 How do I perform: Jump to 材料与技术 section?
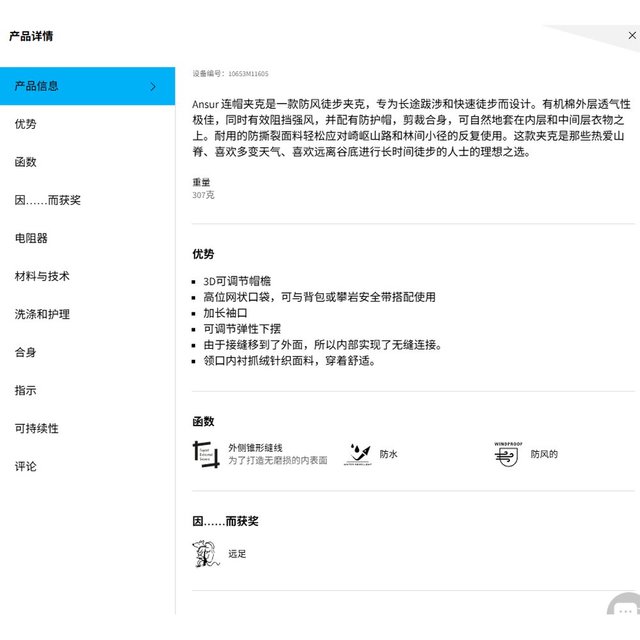42,276
